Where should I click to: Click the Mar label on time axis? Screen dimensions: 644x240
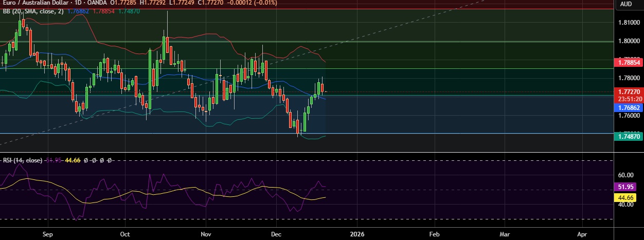point(505,234)
